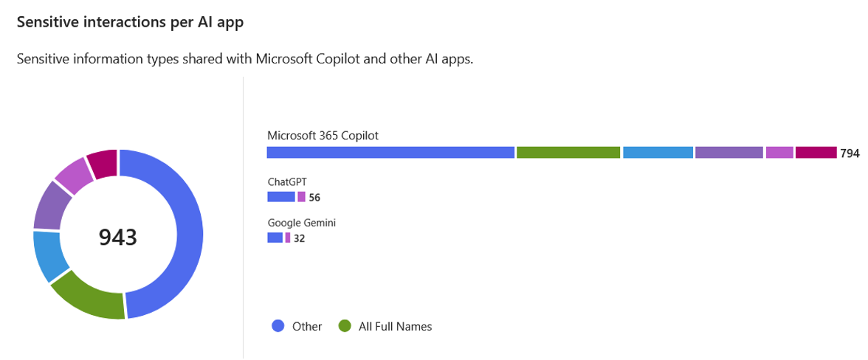Click the magenta donut chart segment
868x360 pixels.
coord(103,162)
